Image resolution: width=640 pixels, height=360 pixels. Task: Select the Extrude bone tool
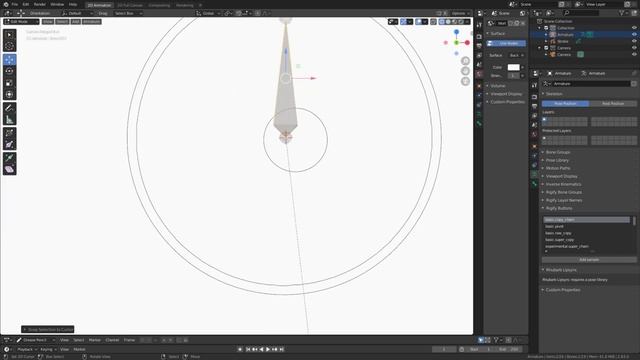pos(9,158)
